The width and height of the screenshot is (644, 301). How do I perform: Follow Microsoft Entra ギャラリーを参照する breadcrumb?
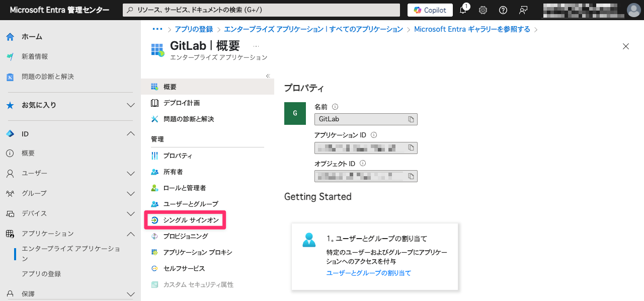472,29
